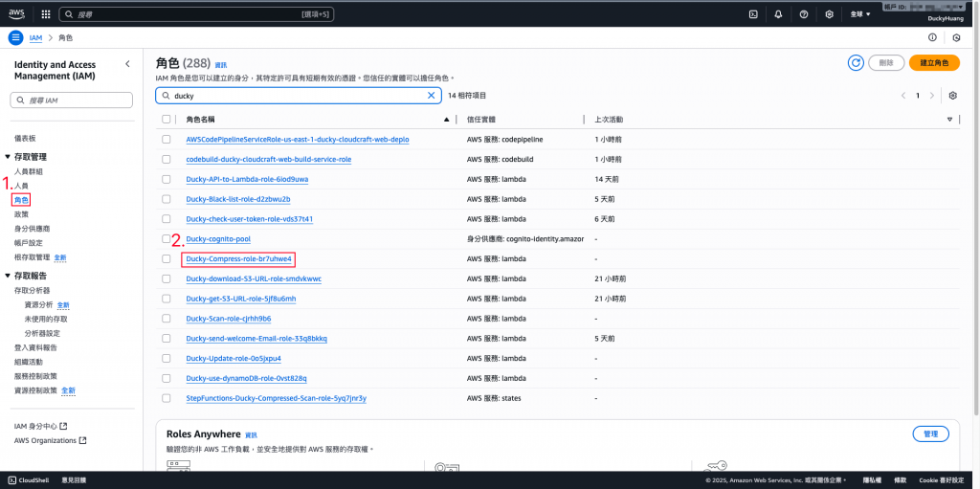Collapse the 存取管理 section

pyautogui.click(x=8, y=157)
